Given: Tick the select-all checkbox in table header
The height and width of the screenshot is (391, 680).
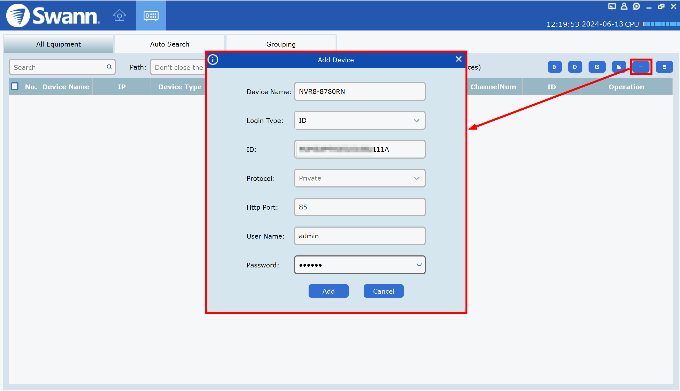Looking at the screenshot, I should point(15,86).
